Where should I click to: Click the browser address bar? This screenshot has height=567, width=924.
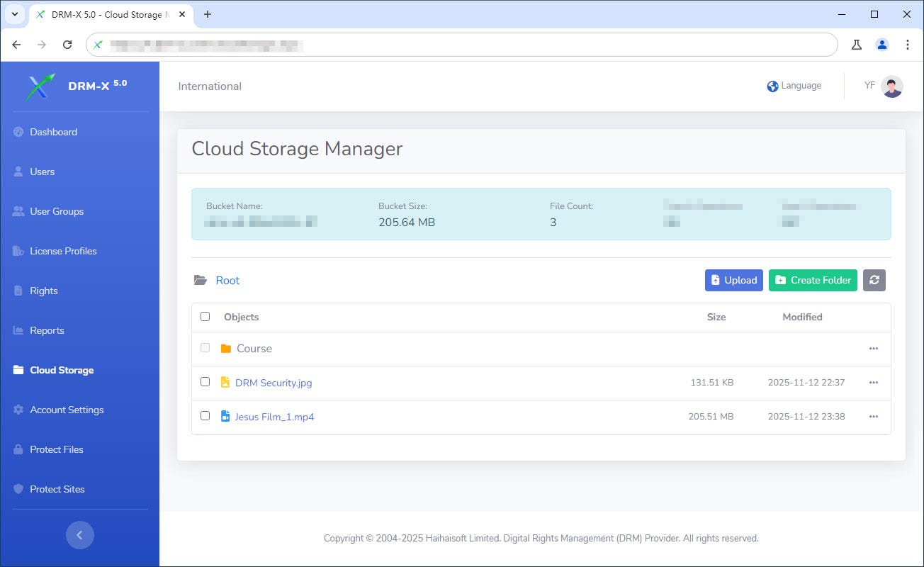click(462, 45)
